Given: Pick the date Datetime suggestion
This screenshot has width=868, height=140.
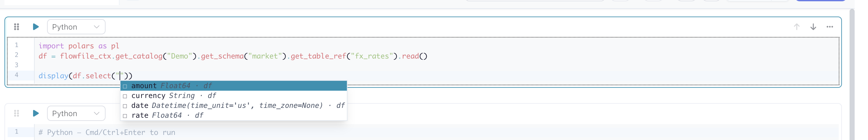Looking at the screenshot, I should [x=233, y=106].
